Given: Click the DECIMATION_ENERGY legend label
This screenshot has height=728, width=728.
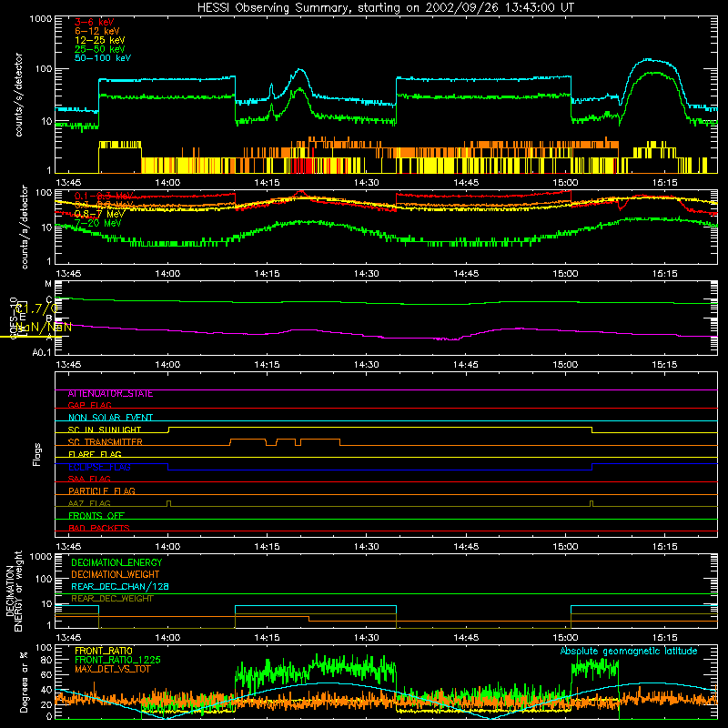Looking at the screenshot, I should (x=116, y=562).
